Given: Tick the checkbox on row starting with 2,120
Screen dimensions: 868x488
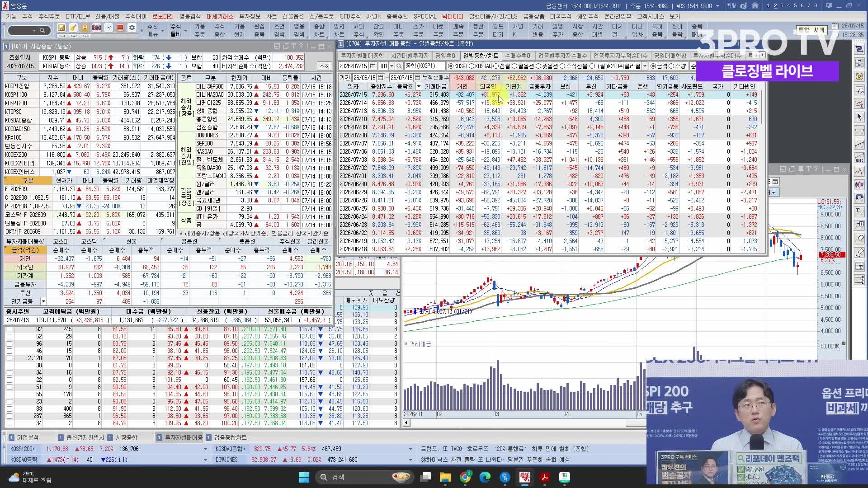Looking at the screenshot, I should pyautogui.click(x=9, y=358).
